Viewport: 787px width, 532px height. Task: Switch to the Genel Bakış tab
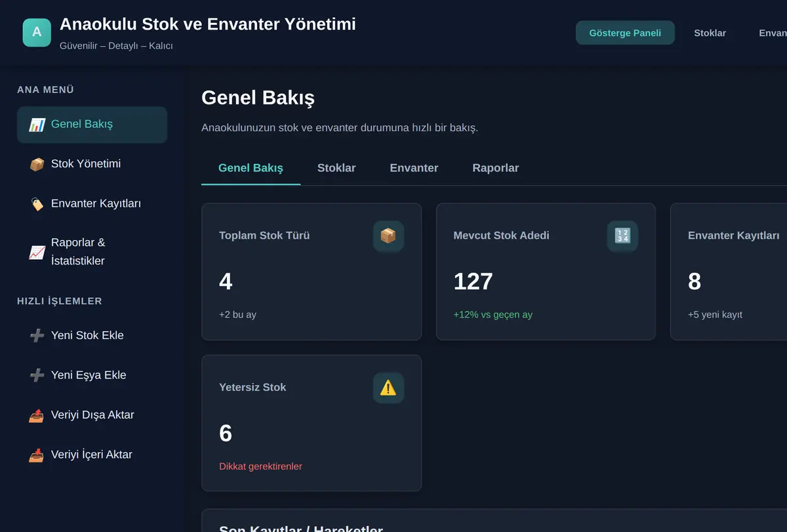pyautogui.click(x=251, y=168)
